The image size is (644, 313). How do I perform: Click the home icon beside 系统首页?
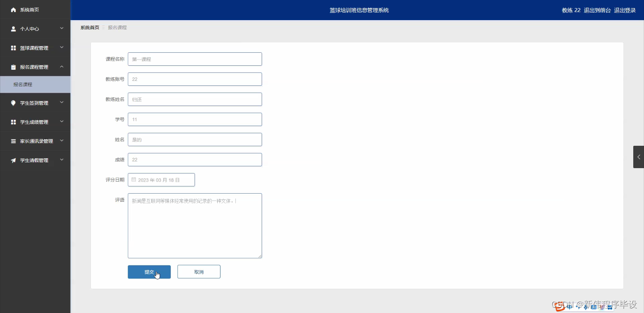click(x=13, y=10)
